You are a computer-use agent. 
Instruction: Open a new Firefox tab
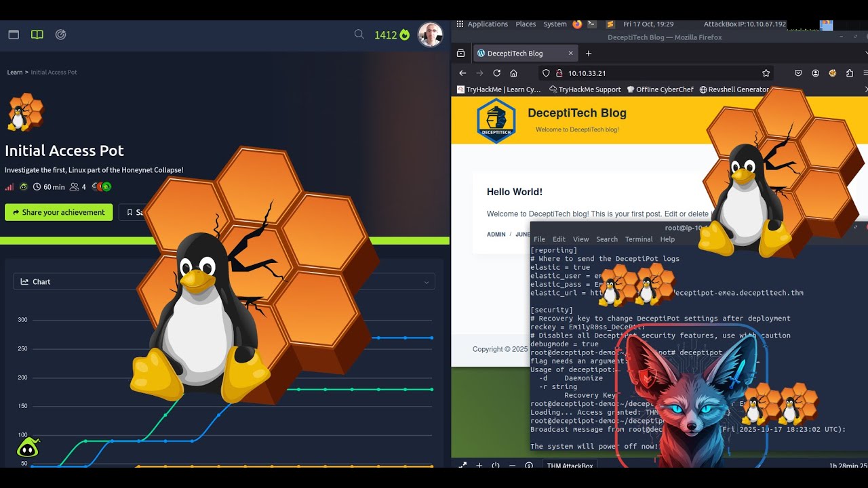coord(589,53)
